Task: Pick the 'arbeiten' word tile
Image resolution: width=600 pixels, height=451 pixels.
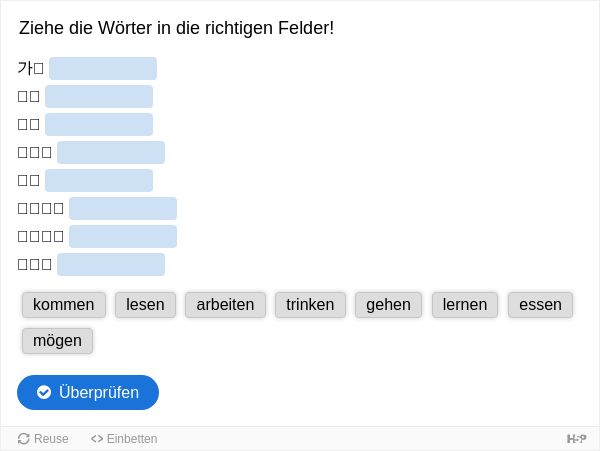Action: [225, 305]
